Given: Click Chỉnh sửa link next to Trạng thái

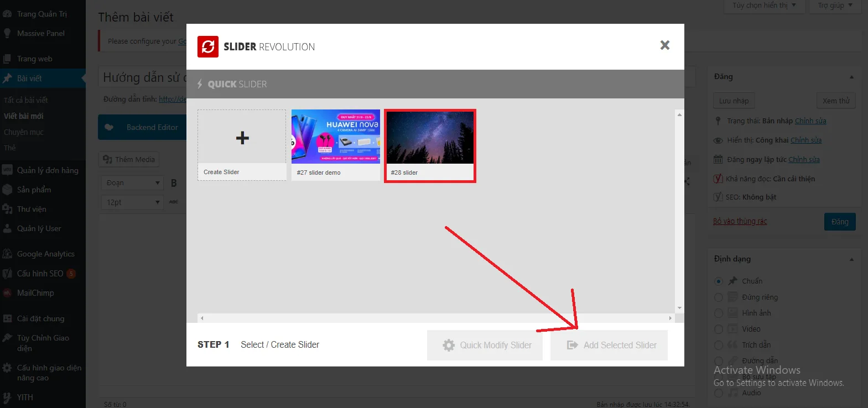Looking at the screenshot, I should pos(810,121).
